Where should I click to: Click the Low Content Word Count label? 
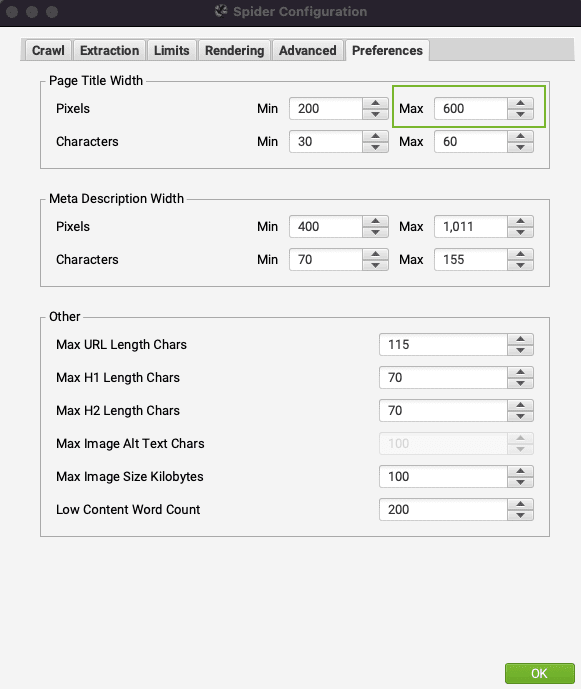pos(128,509)
